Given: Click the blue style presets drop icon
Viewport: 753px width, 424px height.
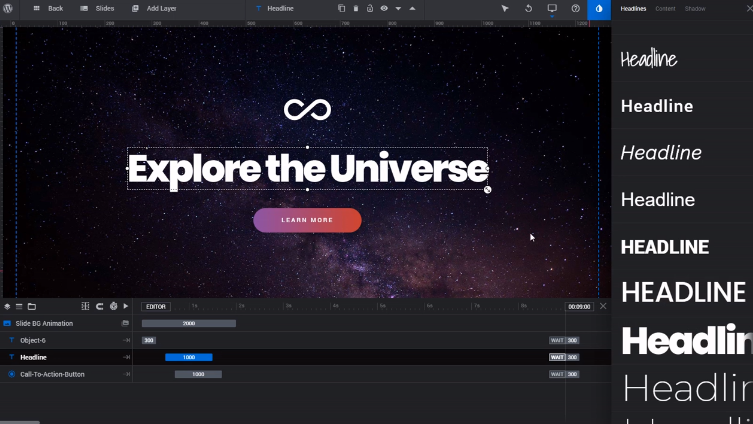Looking at the screenshot, I should 599,9.
